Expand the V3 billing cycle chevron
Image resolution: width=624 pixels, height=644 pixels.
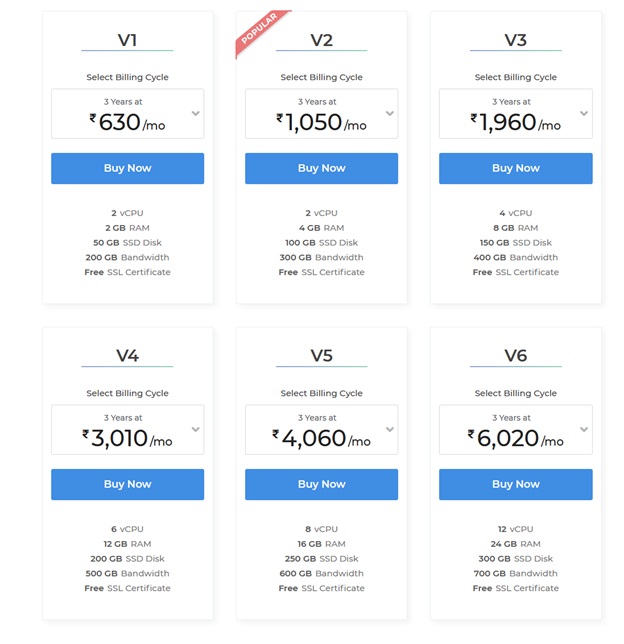tap(584, 113)
